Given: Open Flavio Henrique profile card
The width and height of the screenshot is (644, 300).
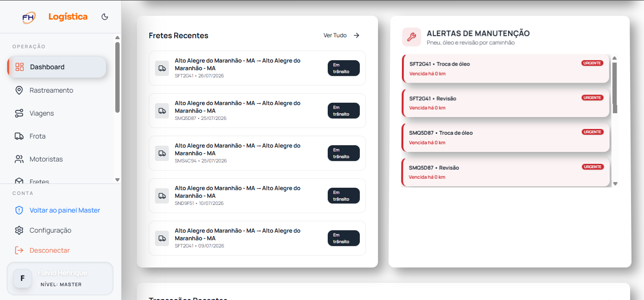Looking at the screenshot, I should tap(60, 279).
